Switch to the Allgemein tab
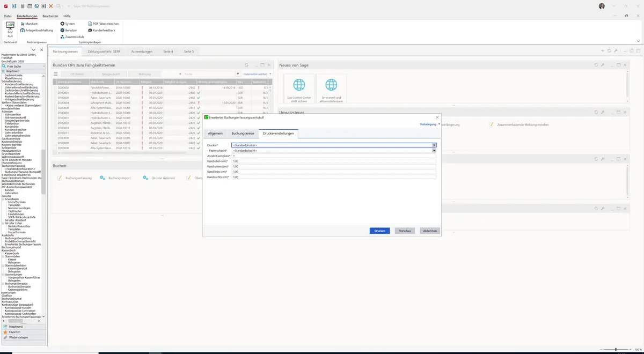Screen dimensions: 644x354 point(215,133)
